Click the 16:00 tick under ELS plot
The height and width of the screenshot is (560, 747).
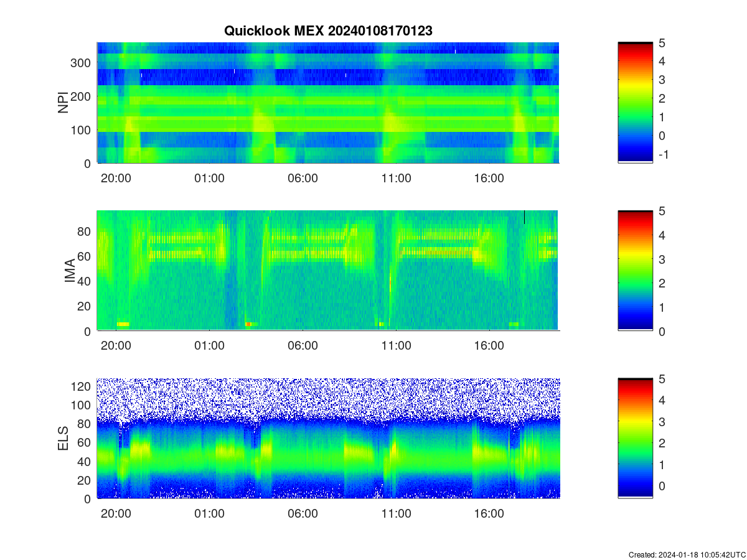pyautogui.click(x=489, y=514)
